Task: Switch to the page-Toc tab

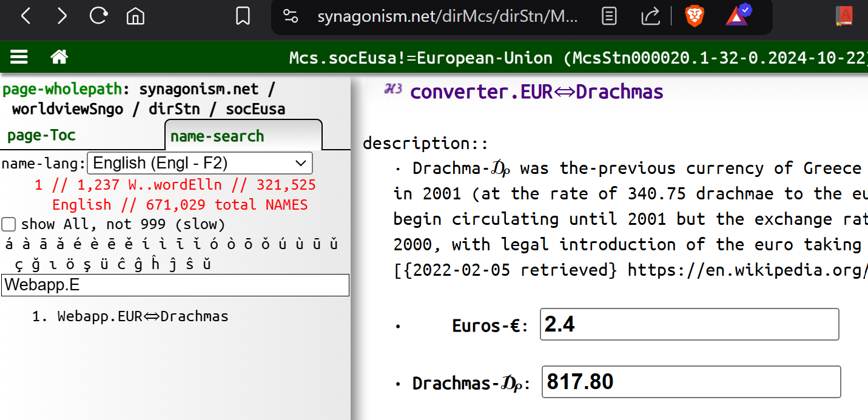Action: pyautogui.click(x=41, y=135)
